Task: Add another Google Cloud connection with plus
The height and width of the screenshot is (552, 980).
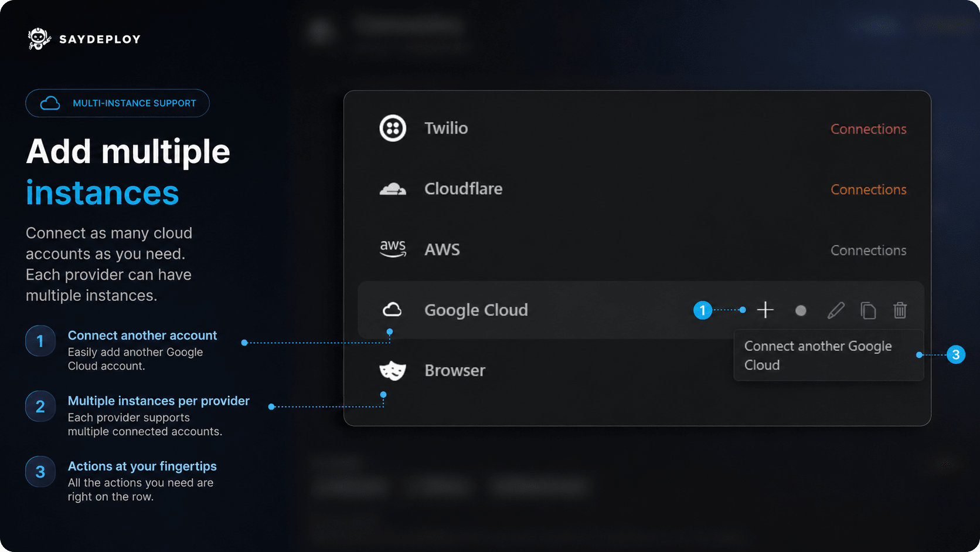Action: (765, 310)
